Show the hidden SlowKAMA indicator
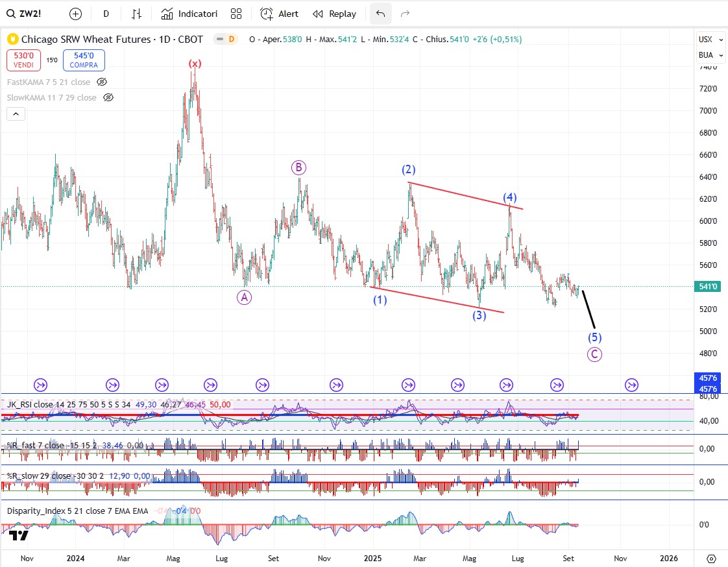Screen dimensions: 728x567 click(x=108, y=97)
